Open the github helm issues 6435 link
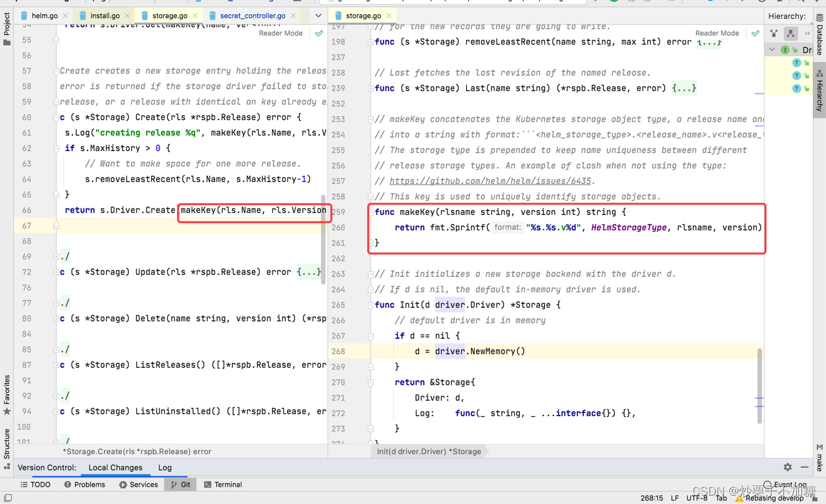The height and width of the screenshot is (504, 826). tap(490, 181)
